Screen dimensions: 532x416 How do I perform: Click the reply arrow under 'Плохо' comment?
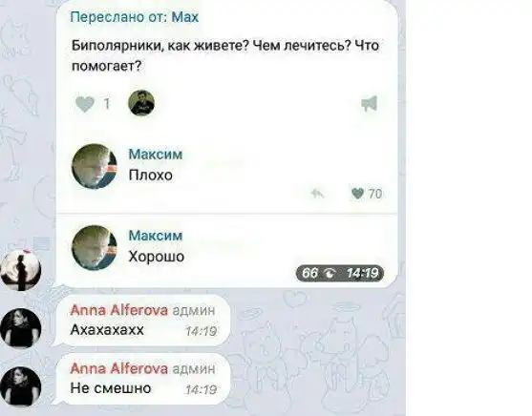click(317, 194)
